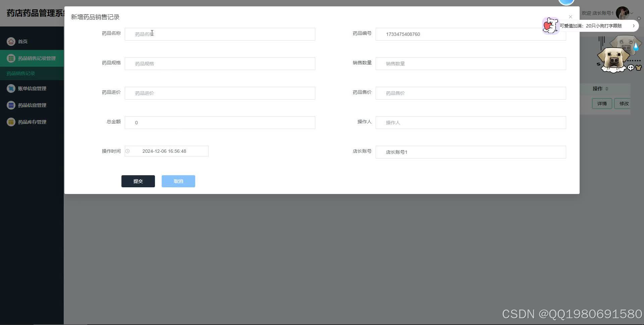Submit the form with 提交 button
The height and width of the screenshot is (325, 644).
[x=138, y=181]
